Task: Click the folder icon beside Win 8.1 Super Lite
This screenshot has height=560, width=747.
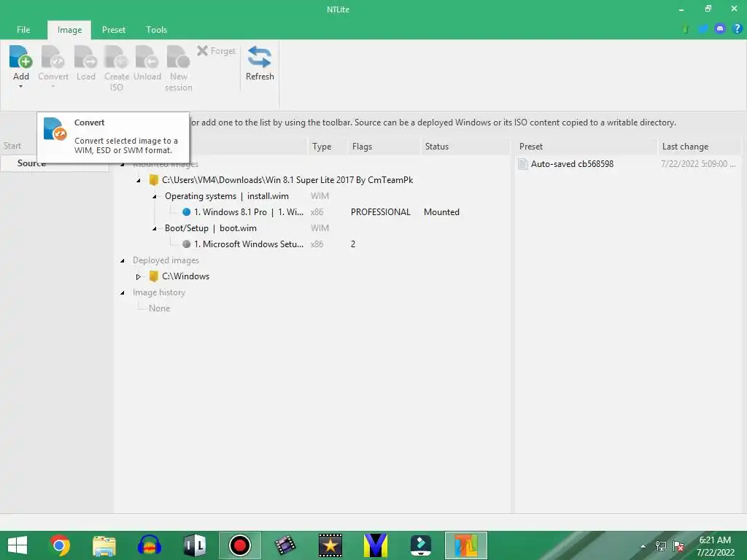Action: [x=153, y=180]
